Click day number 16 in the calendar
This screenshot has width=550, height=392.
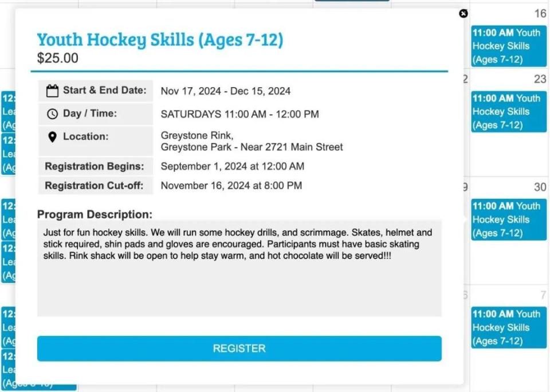540,14
